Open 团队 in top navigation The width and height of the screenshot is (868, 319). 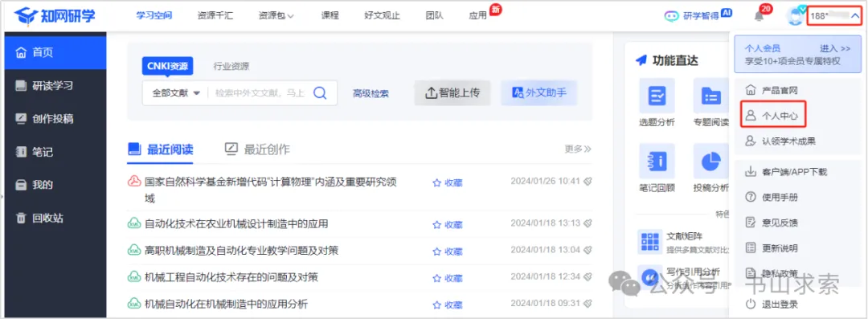click(435, 15)
